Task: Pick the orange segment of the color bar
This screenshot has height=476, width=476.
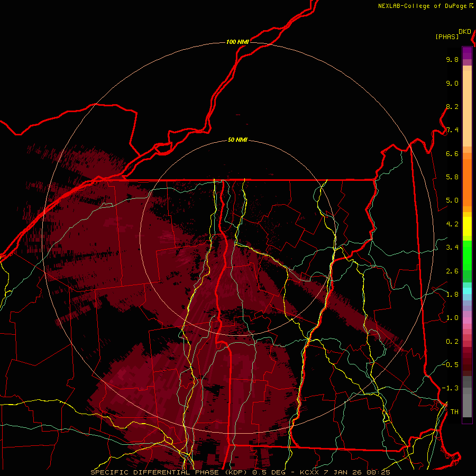Action: (x=467, y=182)
